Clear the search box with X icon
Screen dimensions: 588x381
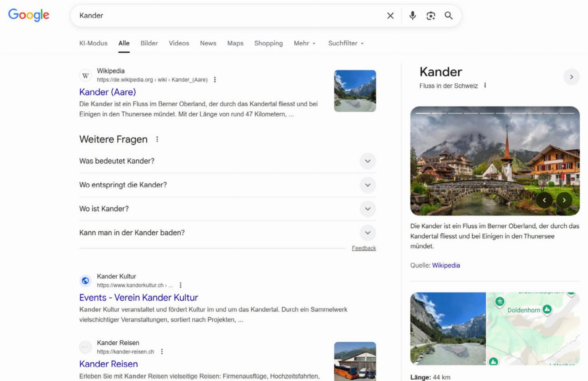coord(390,16)
